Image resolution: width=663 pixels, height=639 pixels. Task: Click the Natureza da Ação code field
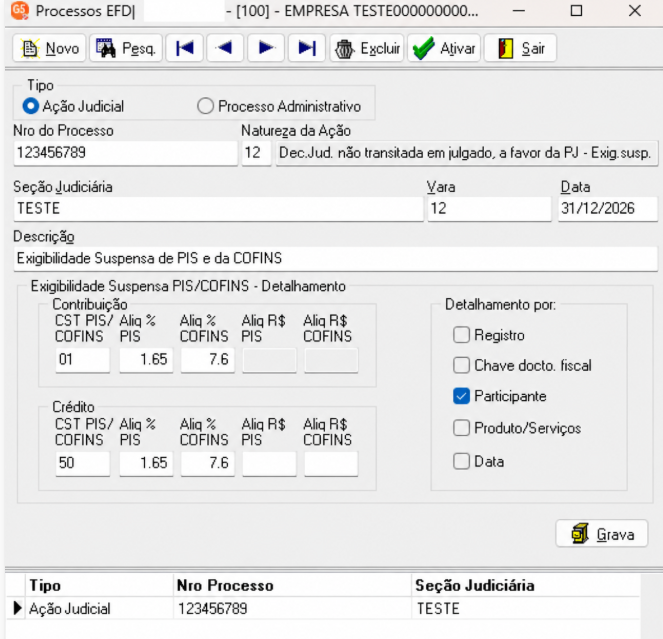point(256,153)
